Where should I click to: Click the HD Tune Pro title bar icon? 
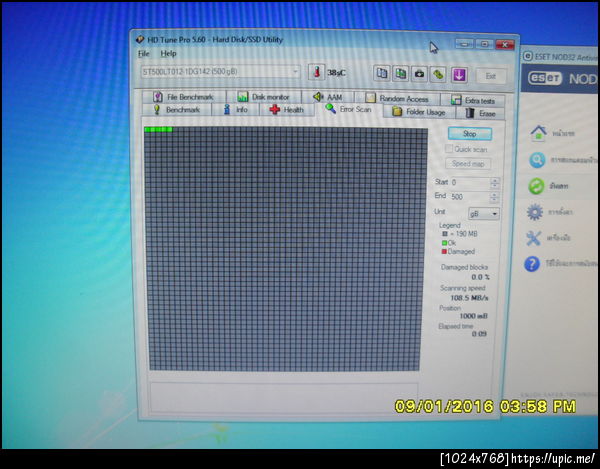click(x=140, y=39)
